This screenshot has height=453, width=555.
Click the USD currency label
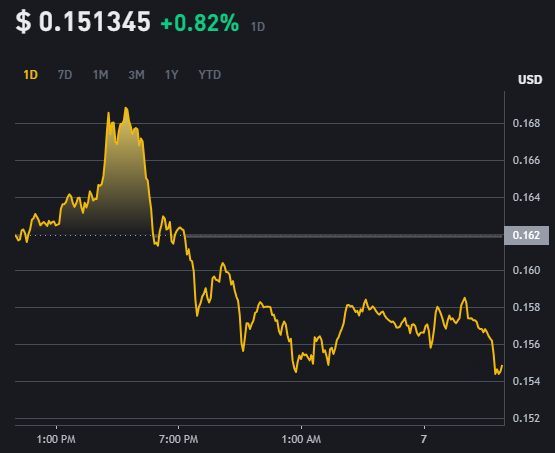tap(530, 80)
